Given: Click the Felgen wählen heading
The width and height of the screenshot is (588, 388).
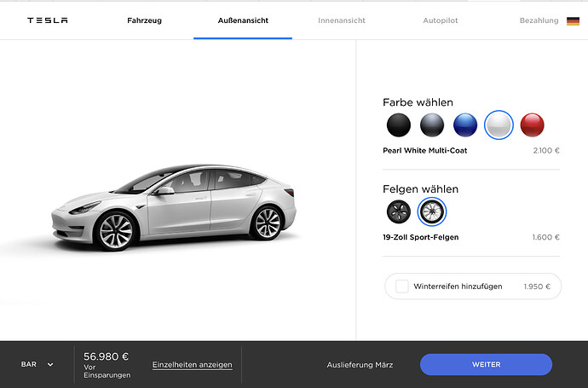Looking at the screenshot, I should 420,189.
